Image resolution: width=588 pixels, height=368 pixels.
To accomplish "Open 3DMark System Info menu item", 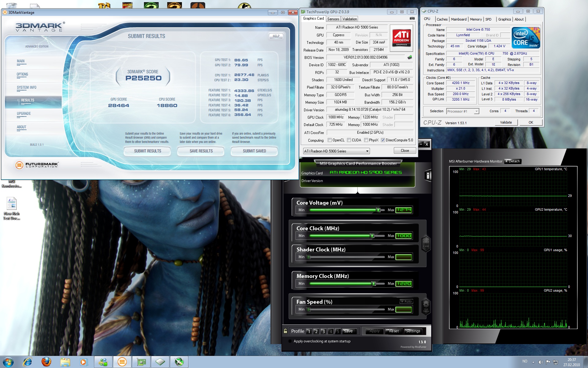I will [26, 87].
